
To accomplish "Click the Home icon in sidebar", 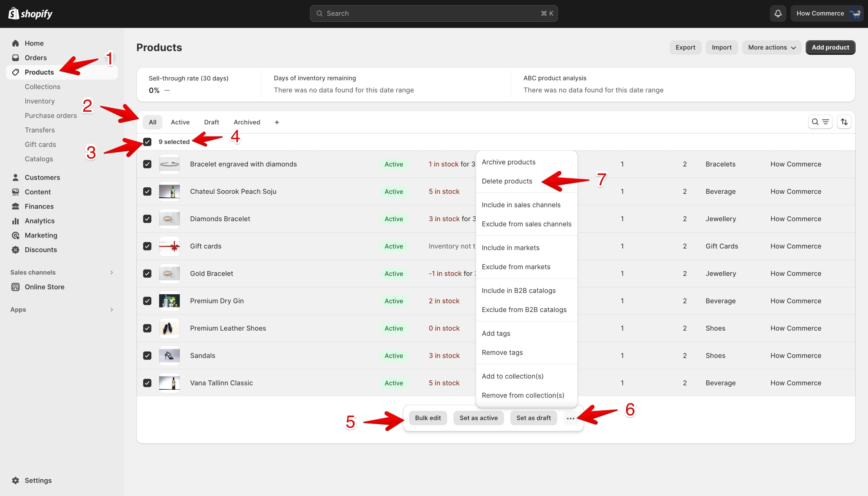I will click(x=15, y=43).
